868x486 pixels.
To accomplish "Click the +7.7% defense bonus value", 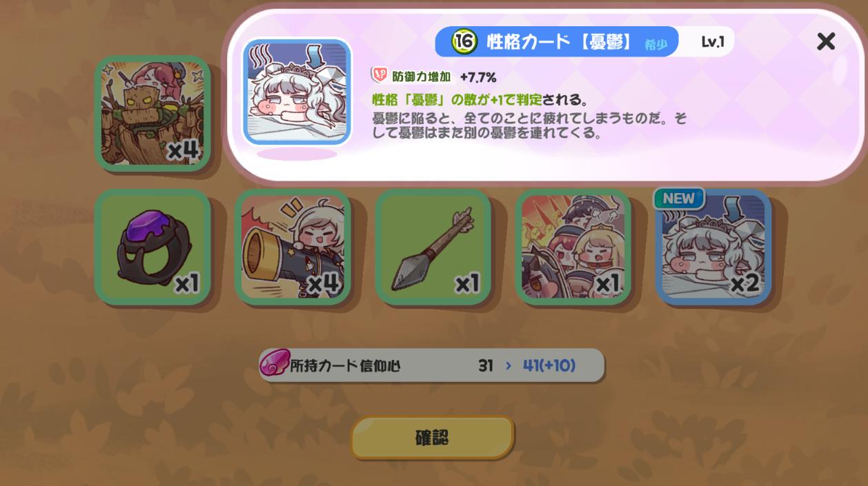I will (x=478, y=77).
